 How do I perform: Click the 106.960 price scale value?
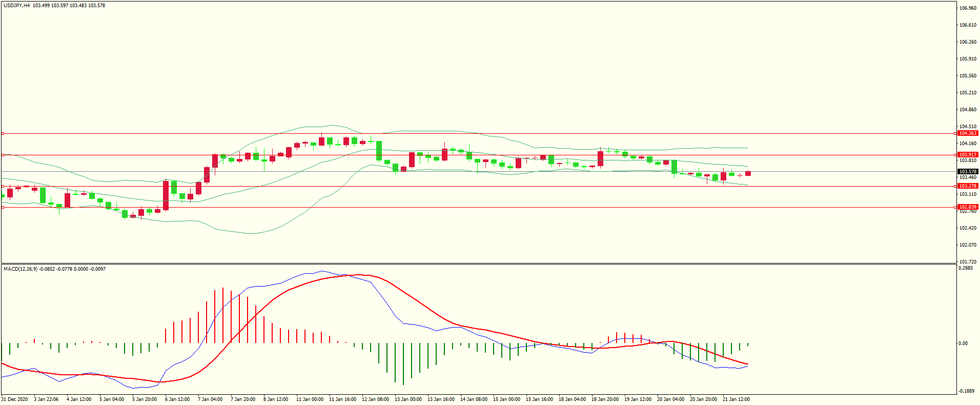[968, 8]
